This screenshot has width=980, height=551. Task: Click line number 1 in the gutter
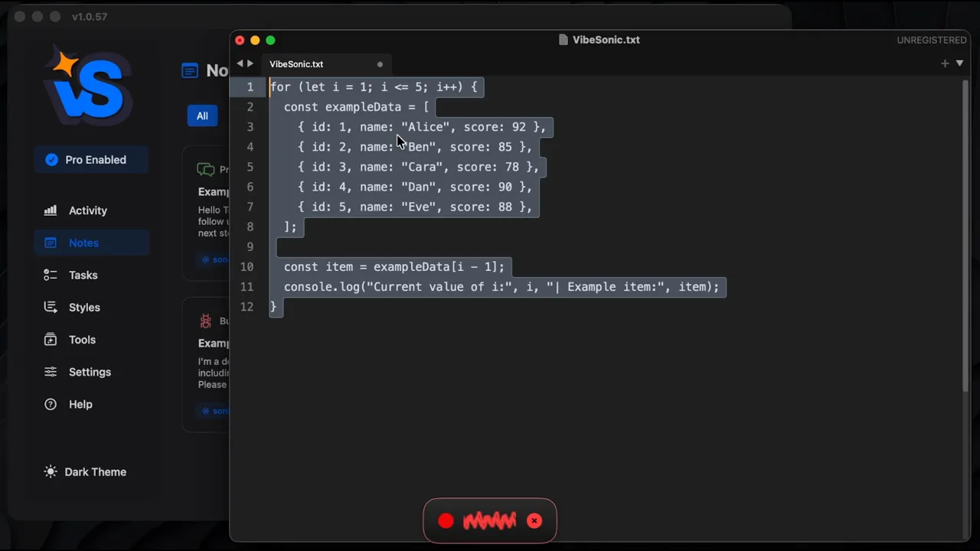[250, 86]
